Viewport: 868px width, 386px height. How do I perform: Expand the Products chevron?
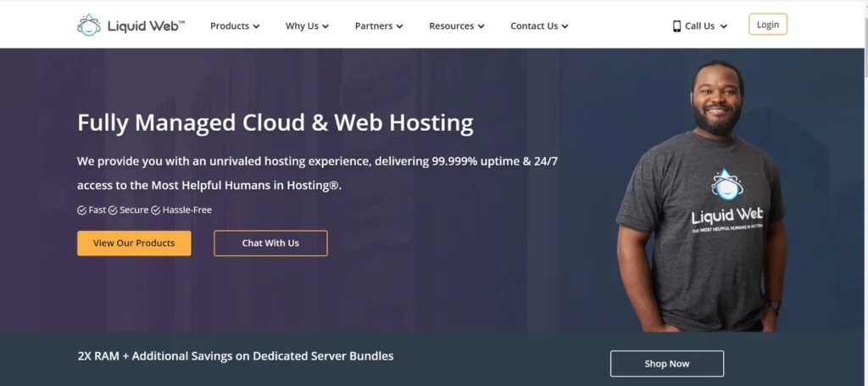click(256, 26)
